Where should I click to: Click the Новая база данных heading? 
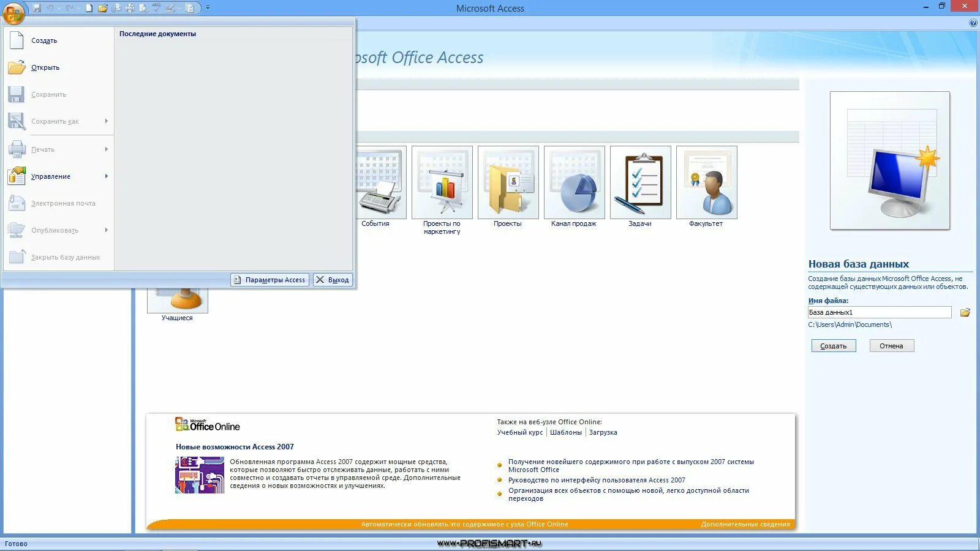[x=859, y=264]
